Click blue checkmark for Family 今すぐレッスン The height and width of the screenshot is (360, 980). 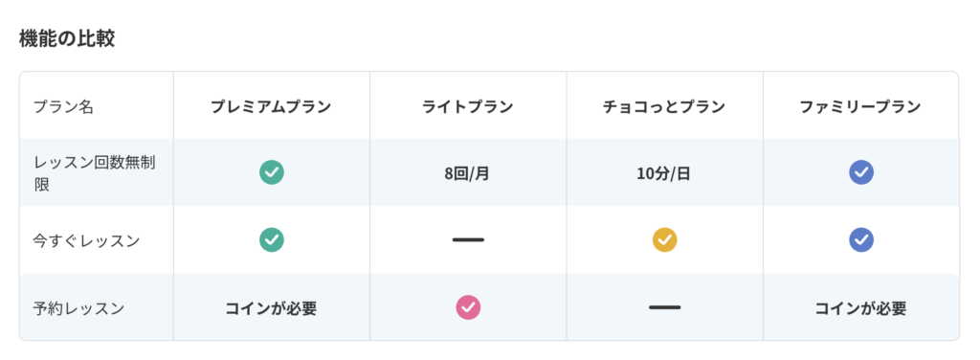point(861,240)
